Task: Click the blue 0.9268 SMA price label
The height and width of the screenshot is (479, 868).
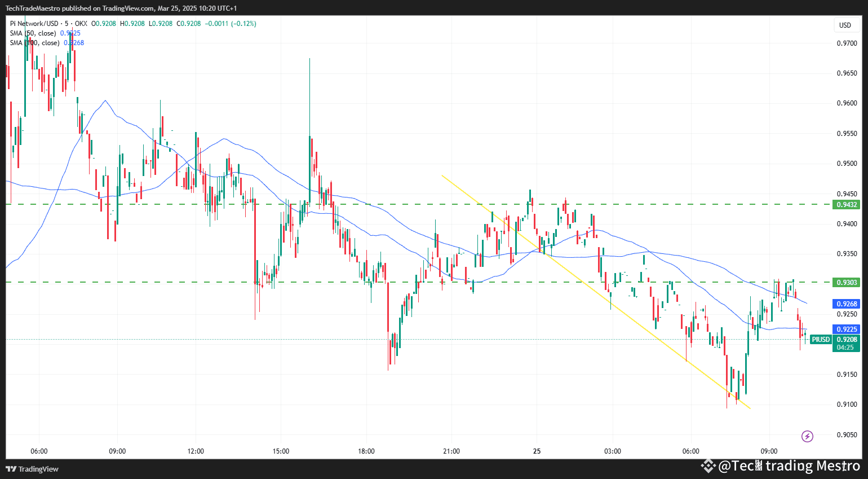Action: [847, 304]
